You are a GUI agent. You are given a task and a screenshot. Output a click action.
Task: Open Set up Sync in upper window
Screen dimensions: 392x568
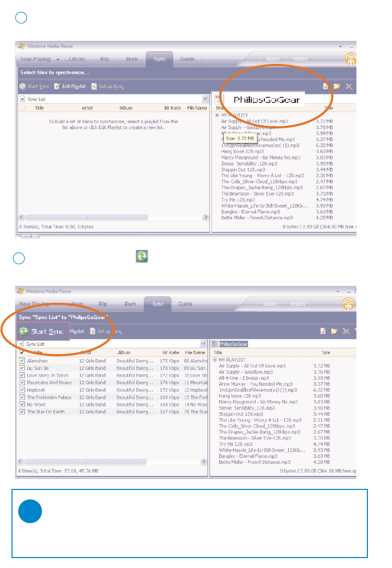[107, 86]
